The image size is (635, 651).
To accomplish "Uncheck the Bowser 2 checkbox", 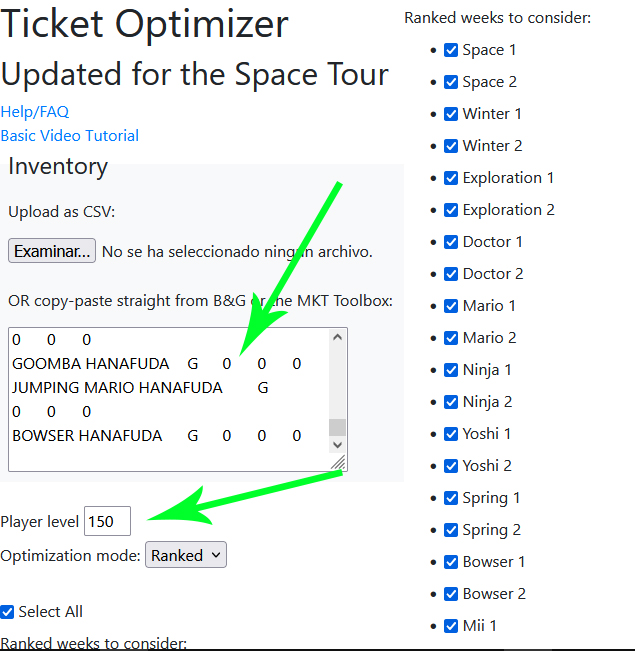I will pos(451,593).
